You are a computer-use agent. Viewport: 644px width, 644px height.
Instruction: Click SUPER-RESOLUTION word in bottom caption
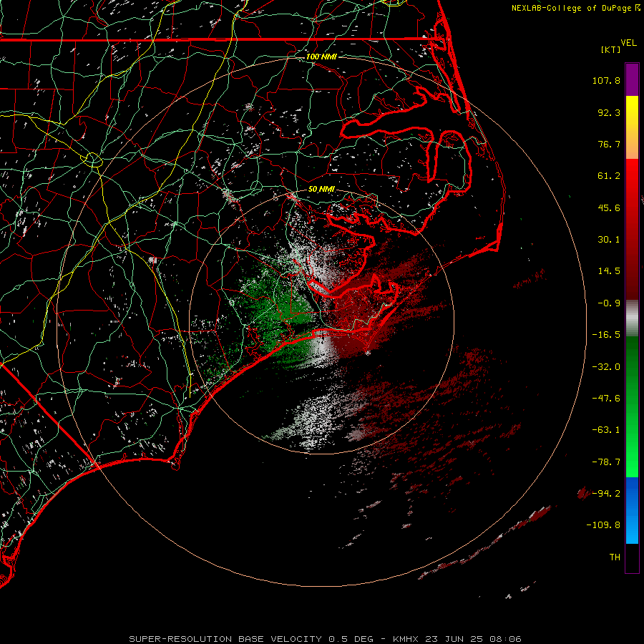(x=180, y=639)
